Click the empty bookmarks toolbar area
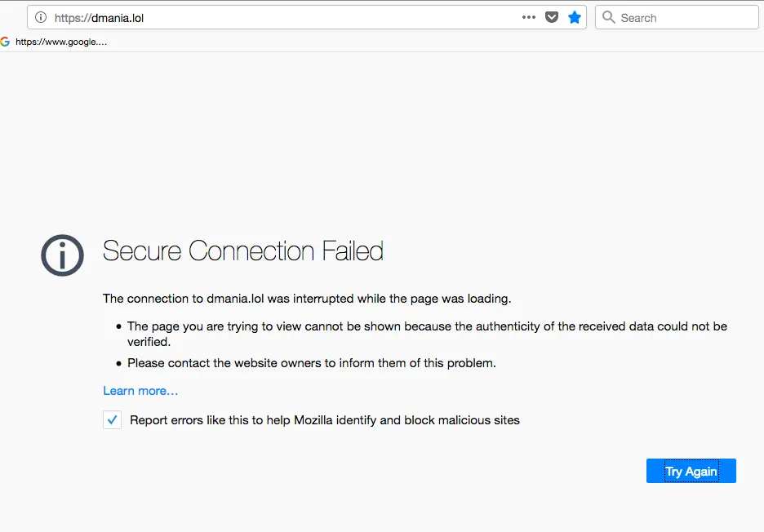The width and height of the screenshot is (764, 532). (433, 42)
